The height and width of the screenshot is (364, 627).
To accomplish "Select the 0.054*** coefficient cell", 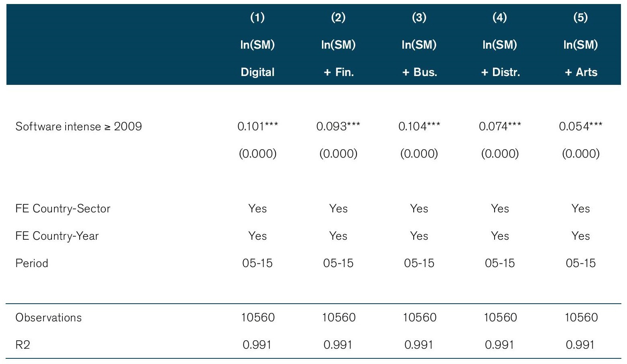I will pos(580,127).
